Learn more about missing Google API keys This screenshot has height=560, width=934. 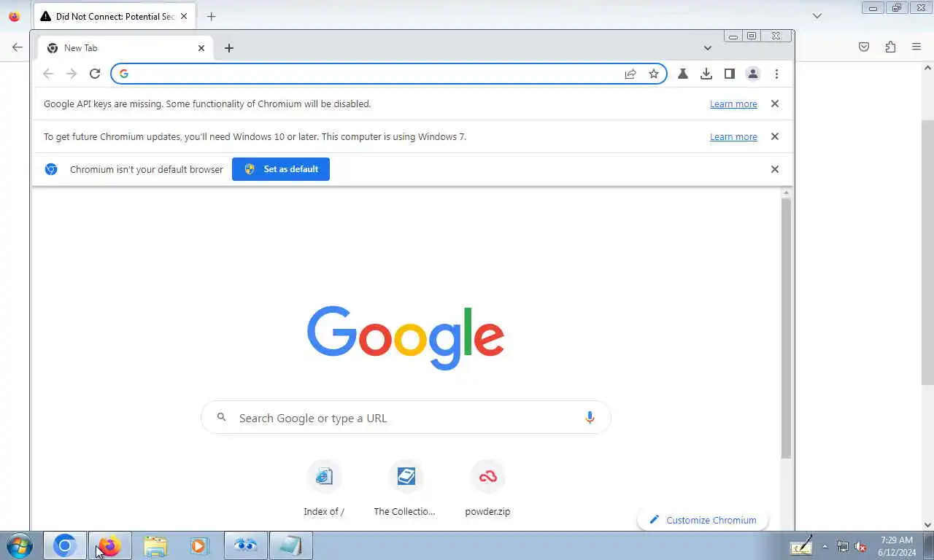(733, 104)
